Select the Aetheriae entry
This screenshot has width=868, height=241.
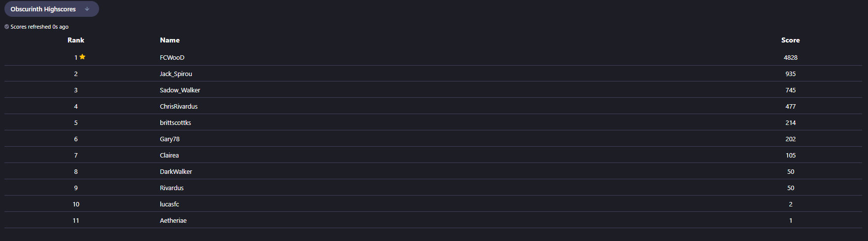[x=173, y=220]
